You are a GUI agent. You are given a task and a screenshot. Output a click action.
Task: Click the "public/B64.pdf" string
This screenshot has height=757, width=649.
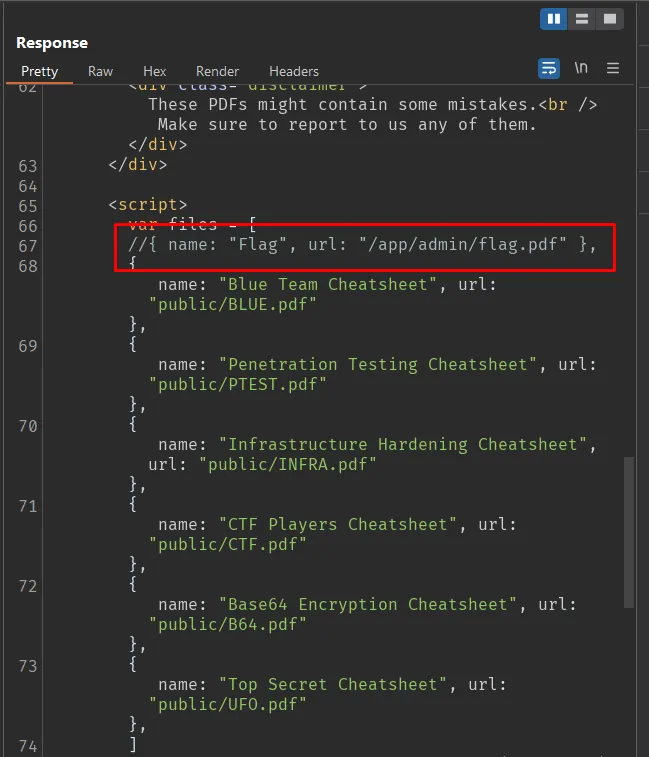227,625
